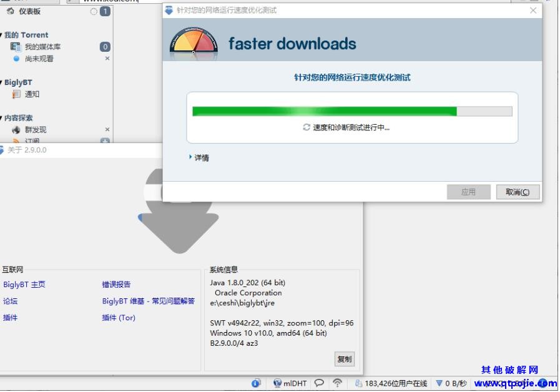
Task: Click the badge showing 1 beside 仪表板
Action: (x=105, y=11)
